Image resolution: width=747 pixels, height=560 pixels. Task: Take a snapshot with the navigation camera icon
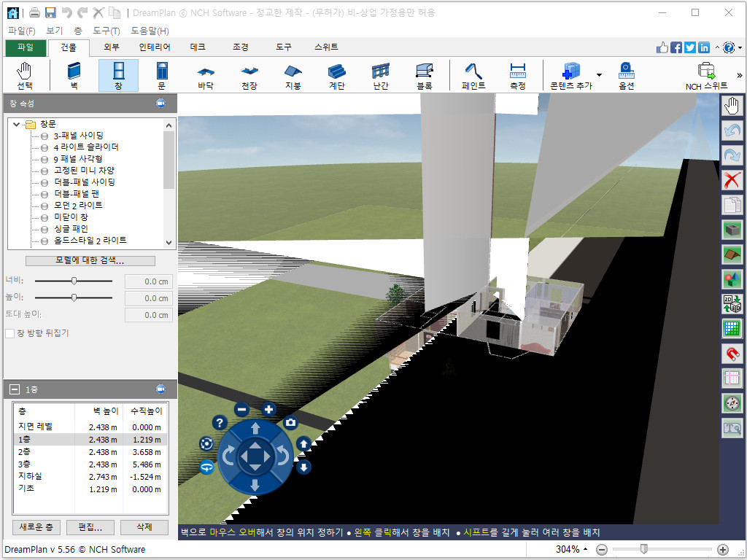tap(290, 422)
